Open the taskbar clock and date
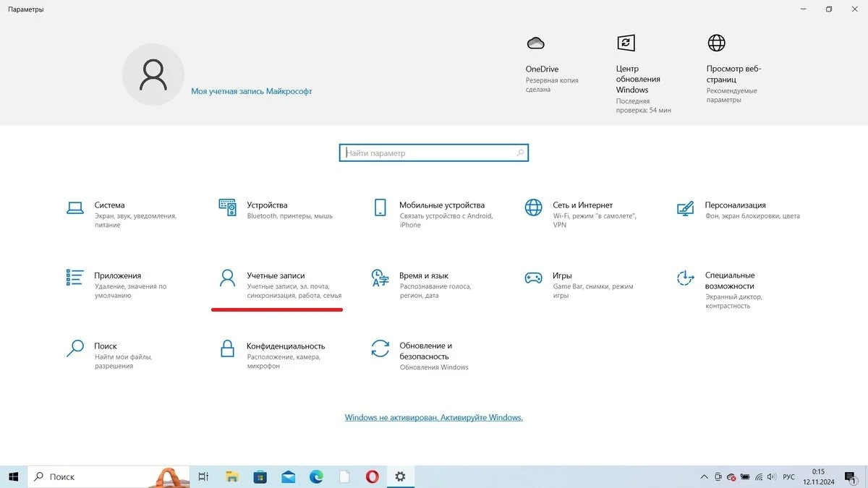The height and width of the screenshot is (488, 868). [818, 476]
